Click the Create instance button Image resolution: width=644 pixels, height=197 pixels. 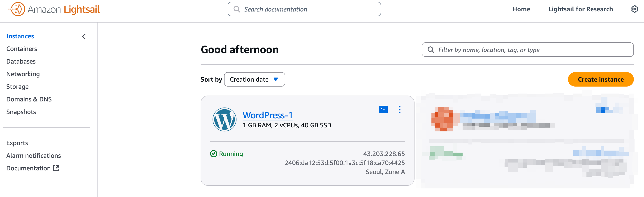pyautogui.click(x=600, y=79)
